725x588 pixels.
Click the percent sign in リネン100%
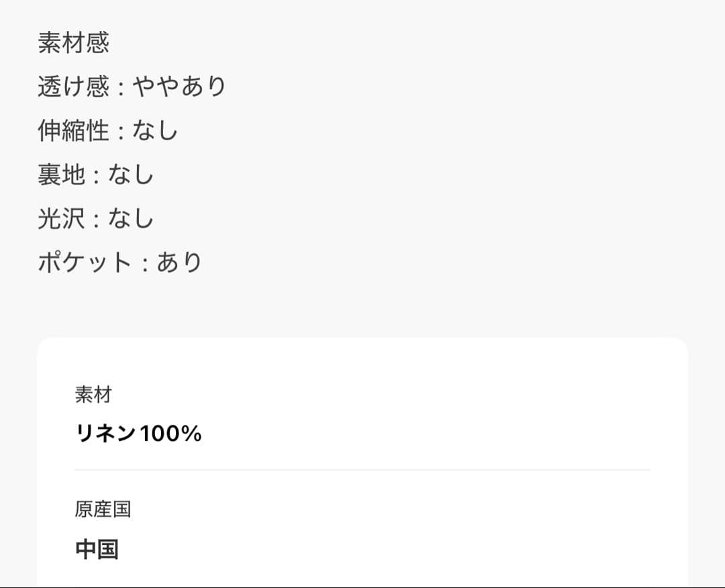click(192, 434)
